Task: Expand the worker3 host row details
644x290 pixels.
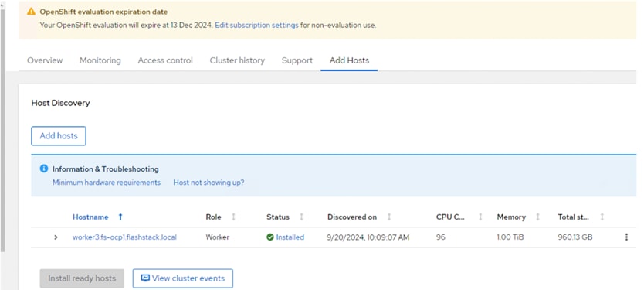Action: 56,237
